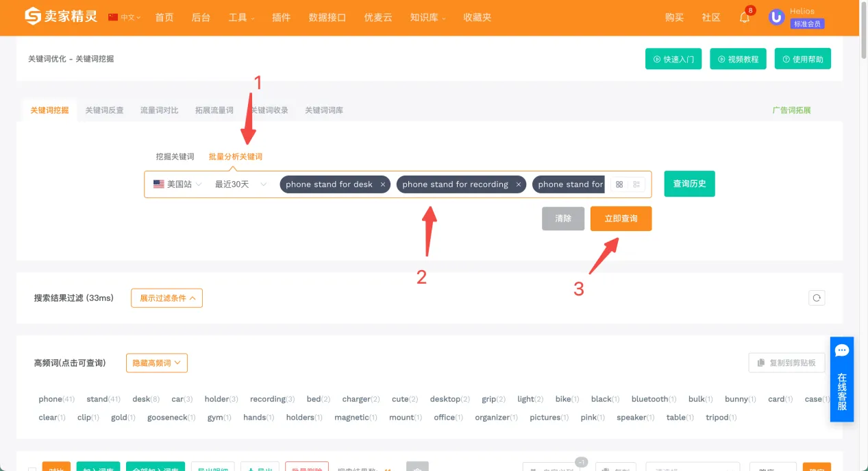Open 后台 in top navigation

point(201,17)
